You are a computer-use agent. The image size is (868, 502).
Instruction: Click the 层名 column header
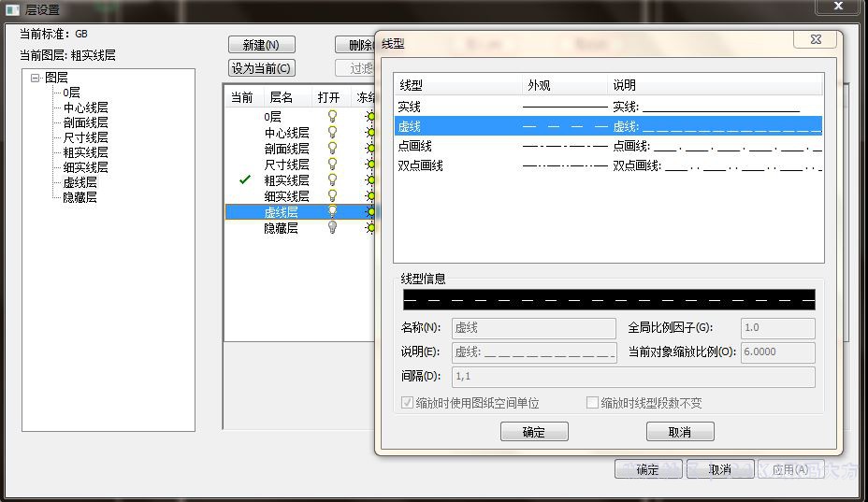pos(286,97)
